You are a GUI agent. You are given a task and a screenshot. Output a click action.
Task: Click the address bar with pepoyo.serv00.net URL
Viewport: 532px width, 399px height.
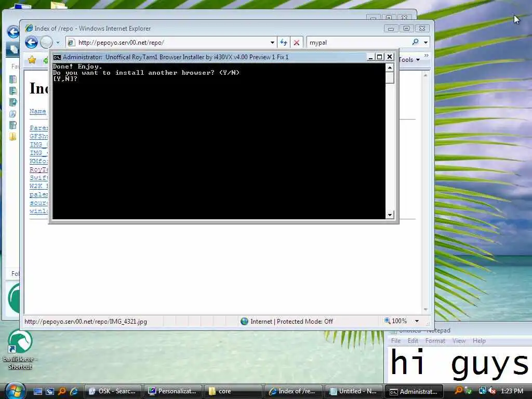coord(171,43)
